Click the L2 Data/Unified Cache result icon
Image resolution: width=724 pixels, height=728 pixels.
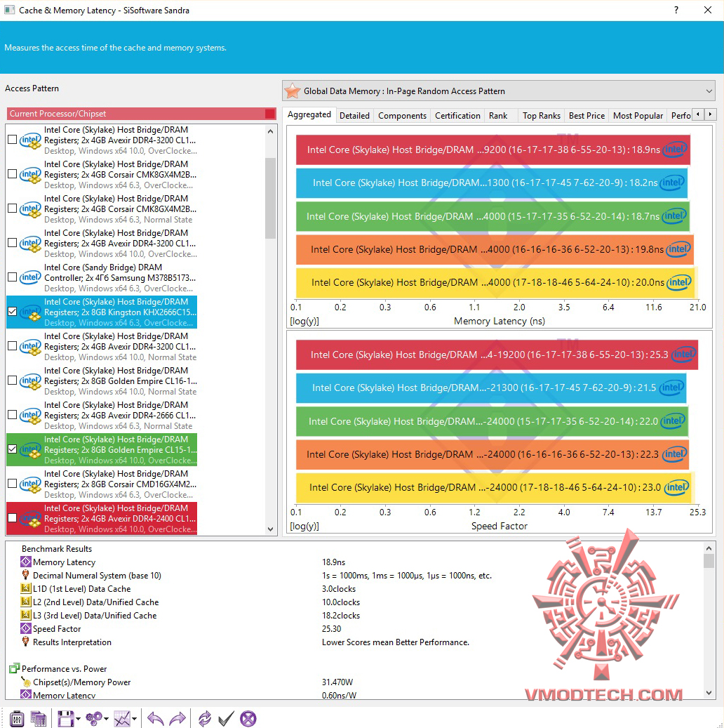(26, 602)
